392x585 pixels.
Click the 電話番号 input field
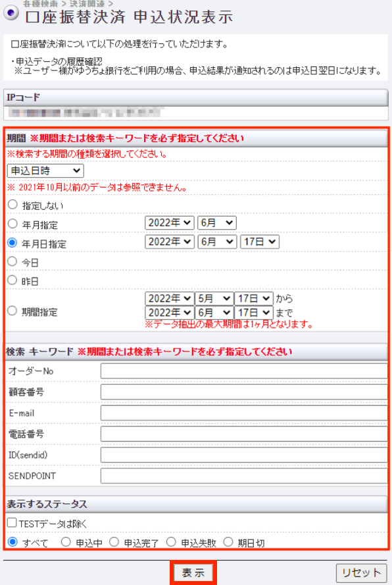[x=244, y=434]
